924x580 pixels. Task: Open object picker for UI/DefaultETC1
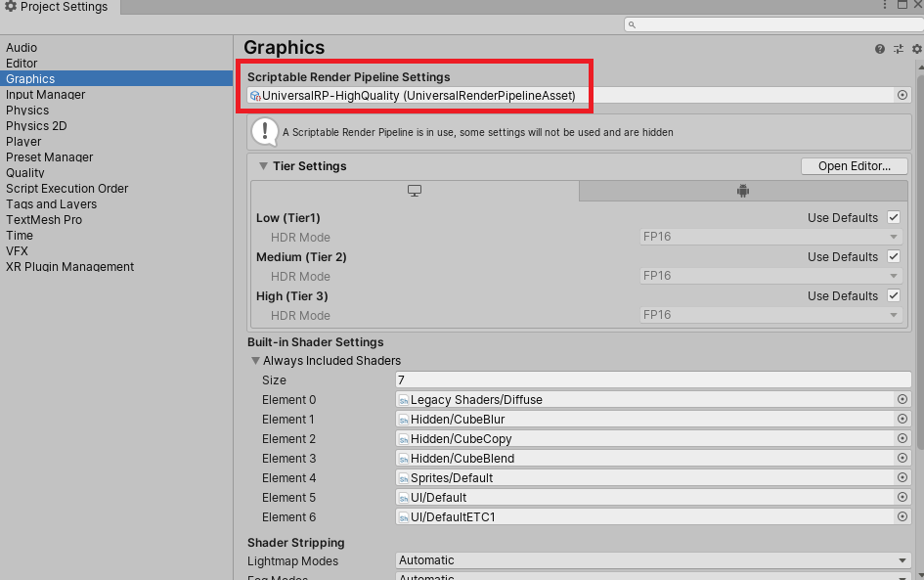coord(902,516)
